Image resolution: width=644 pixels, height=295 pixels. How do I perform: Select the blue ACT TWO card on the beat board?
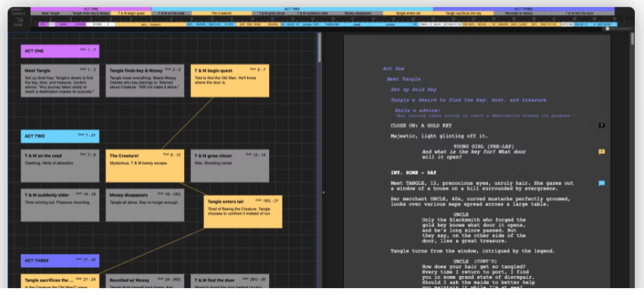click(x=60, y=136)
